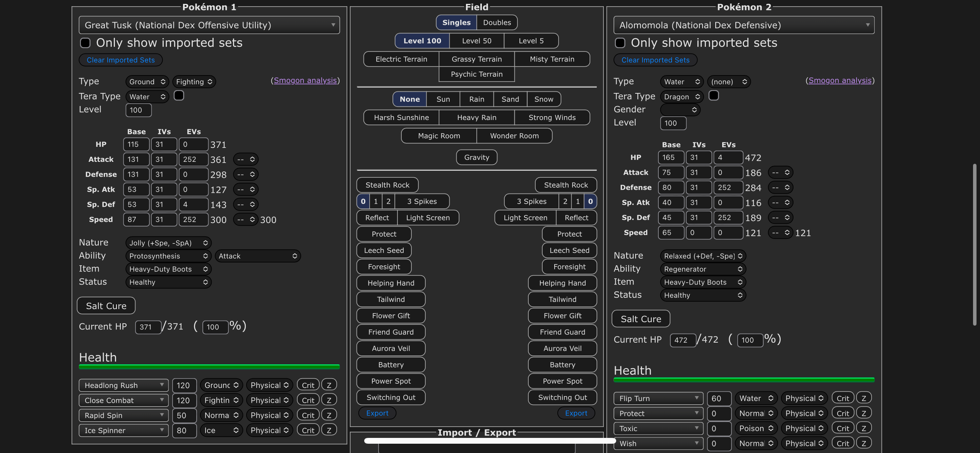Select 1 Spikes layer on left side
Viewport: 980px width, 453px height.
(375, 201)
